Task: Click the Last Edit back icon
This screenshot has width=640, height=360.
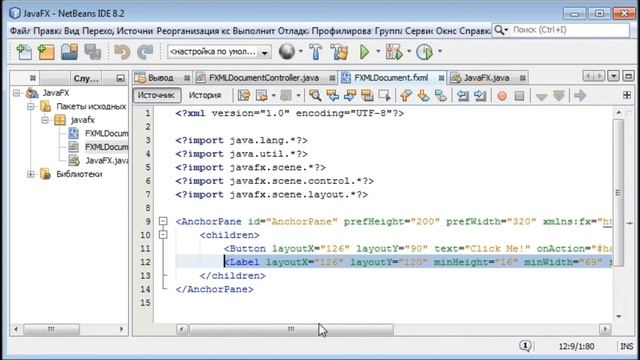Action: pos(244,96)
